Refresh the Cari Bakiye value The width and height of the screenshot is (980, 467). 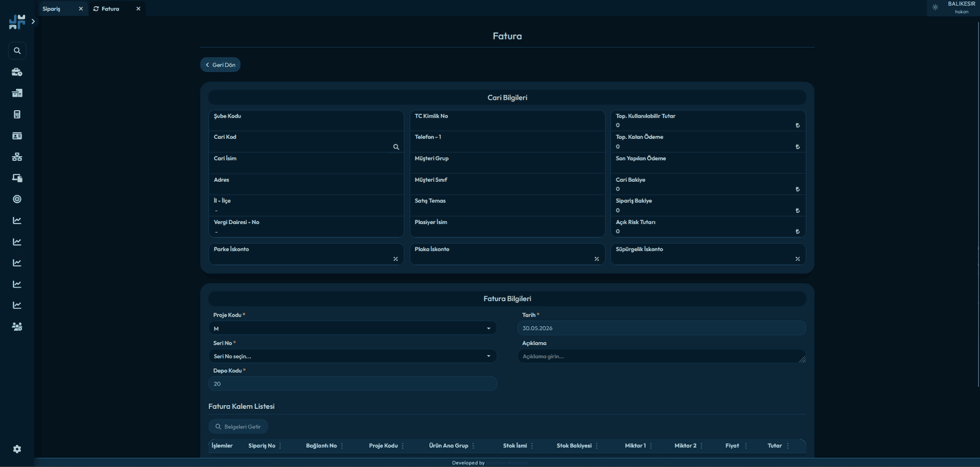[797, 189]
